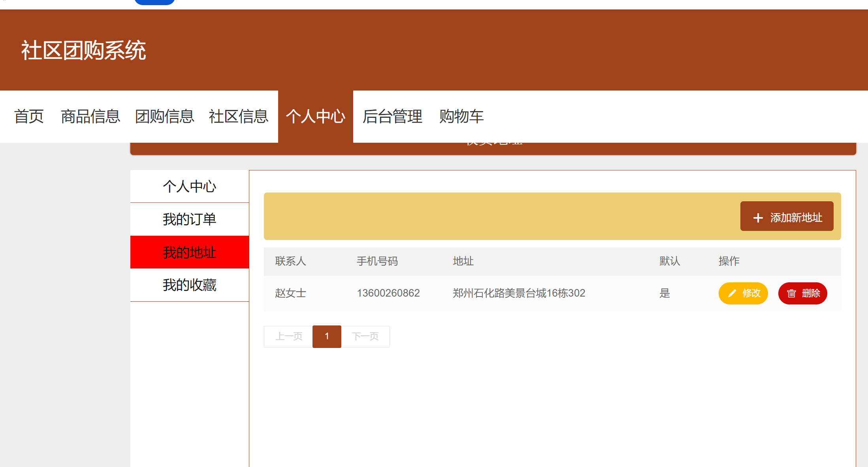Click the trash icon in the 删除 button
868x467 pixels.
pyautogui.click(x=791, y=293)
